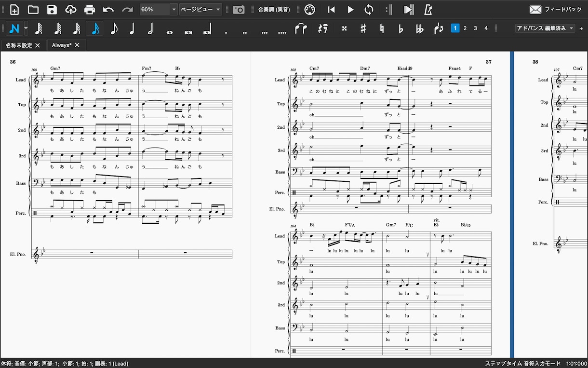Close the Always* tab

tap(77, 45)
